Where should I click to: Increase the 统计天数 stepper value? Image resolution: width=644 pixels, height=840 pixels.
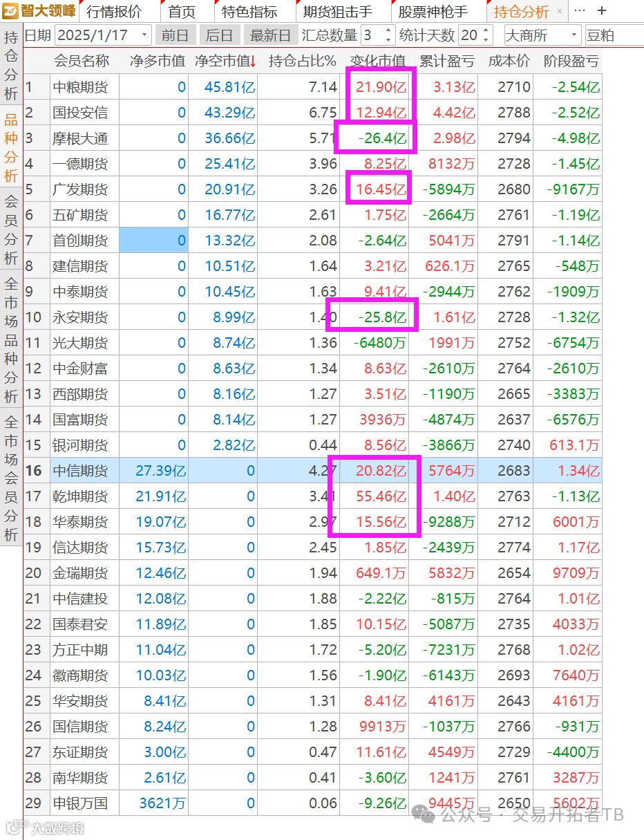(x=486, y=30)
